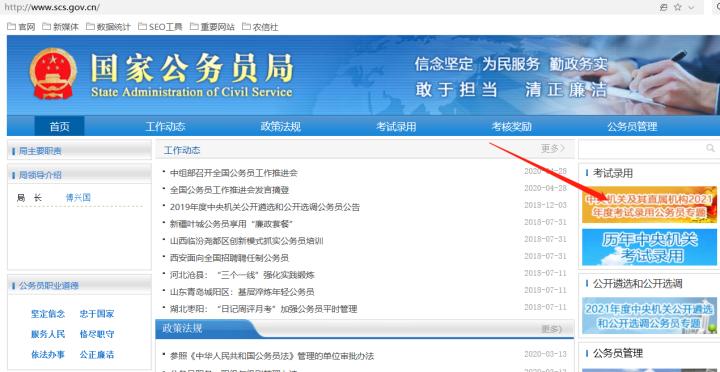Click the 忠于国家 link
The image size is (720, 372).
coord(97,314)
